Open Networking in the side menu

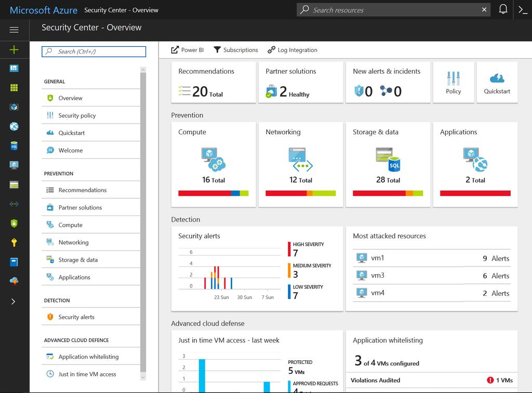(x=91, y=242)
